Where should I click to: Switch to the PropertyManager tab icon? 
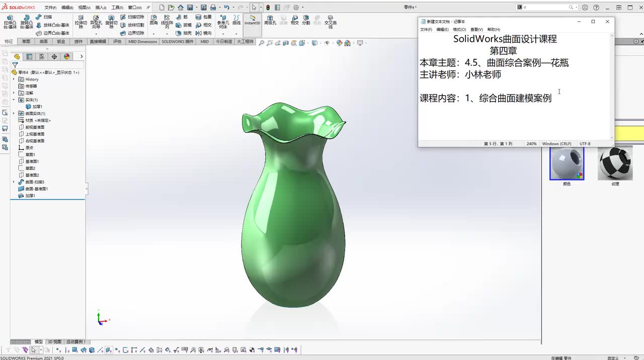click(x=29, y=56)
